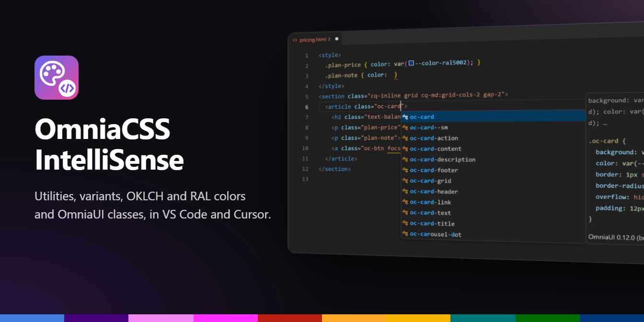Click the class icon beside oc-card-content suggestion
This screenshot has width=644, height=322.
pyautogui.click(x=405, y=149)
